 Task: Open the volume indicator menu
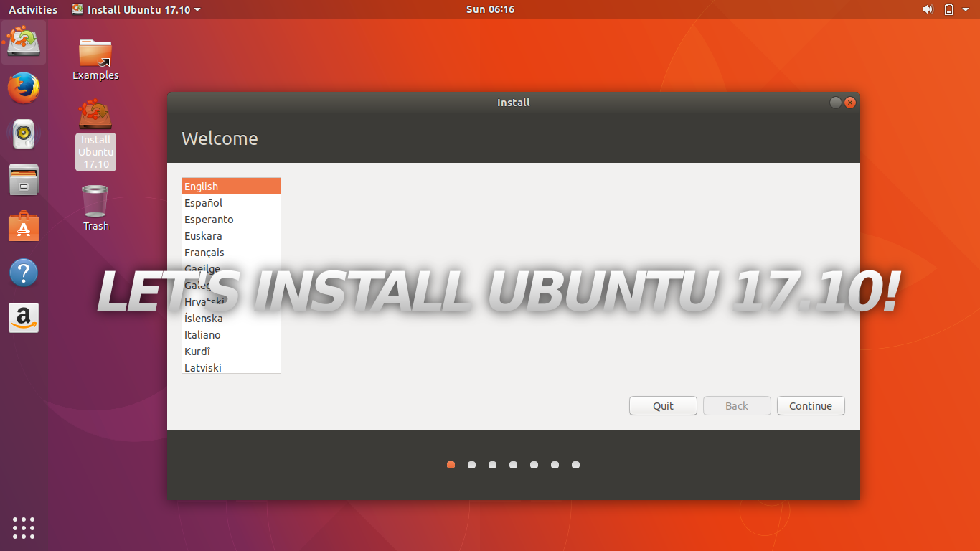click(928, 9)
